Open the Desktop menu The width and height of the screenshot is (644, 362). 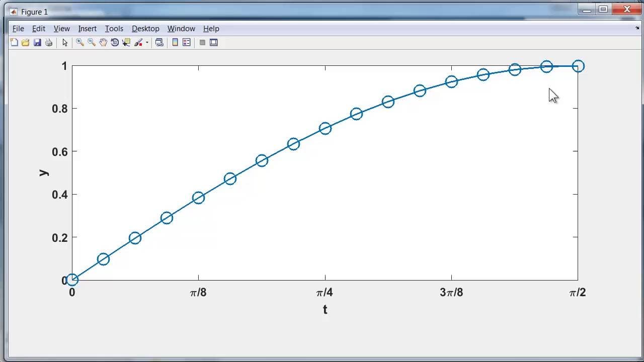coord(145,29)
